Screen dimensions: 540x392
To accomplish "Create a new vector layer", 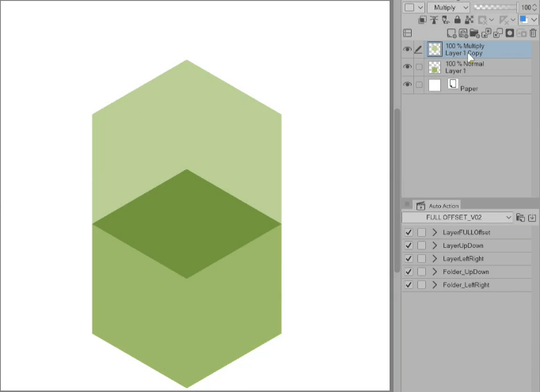I will 463,33.
